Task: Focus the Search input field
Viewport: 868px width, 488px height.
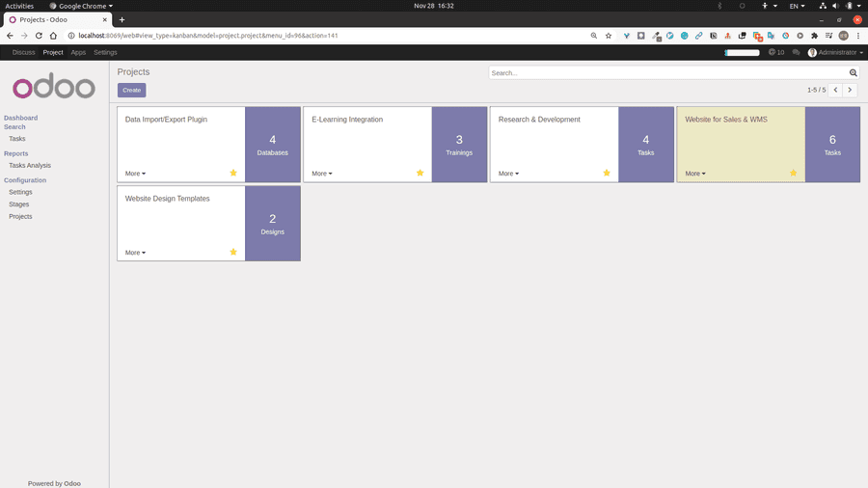Action: pos(668,72)
